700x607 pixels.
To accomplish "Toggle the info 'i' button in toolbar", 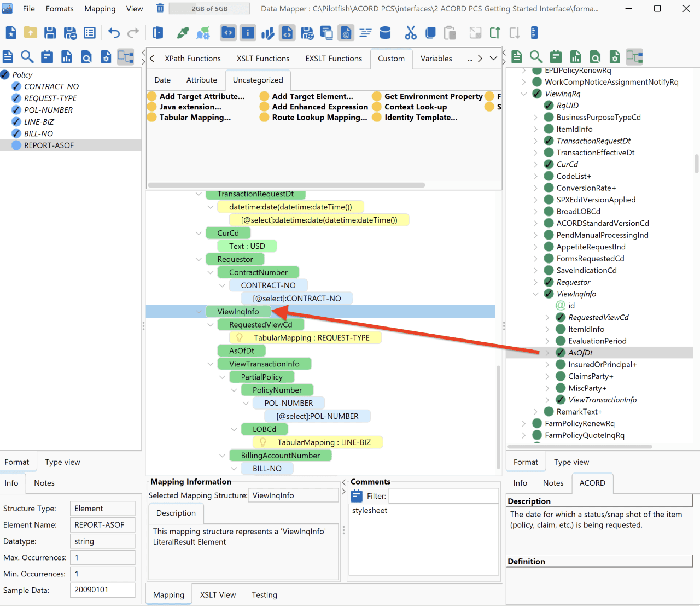I will pos(248,33).
